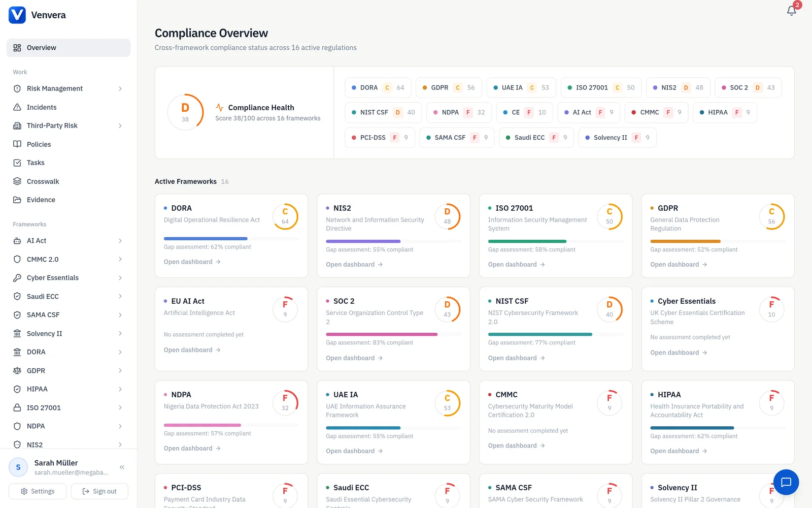
Task: Select the Solvency II chip in summary
Action: coord(617,137)
